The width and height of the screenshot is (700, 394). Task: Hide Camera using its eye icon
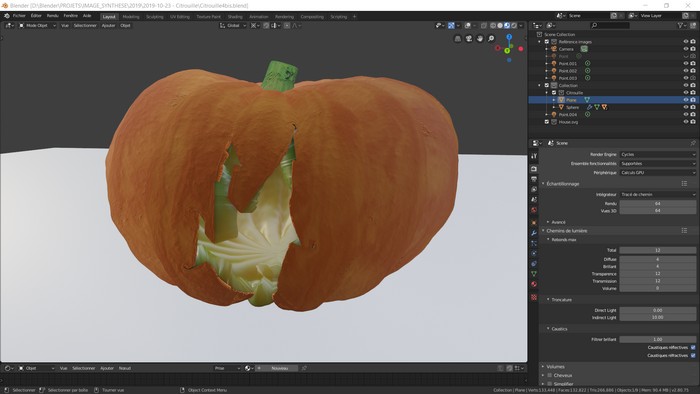[686, 49]
